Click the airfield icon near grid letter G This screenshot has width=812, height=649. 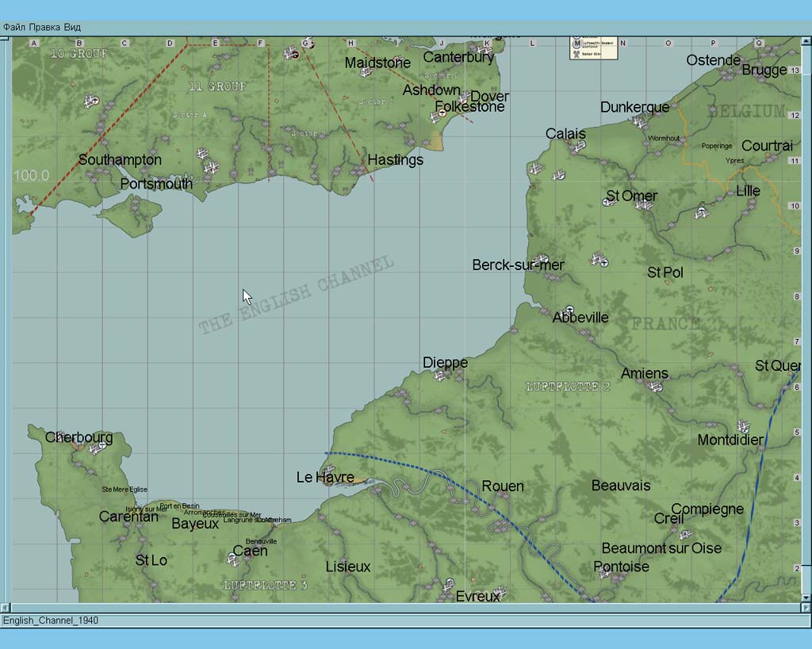(x=292, y=53)
